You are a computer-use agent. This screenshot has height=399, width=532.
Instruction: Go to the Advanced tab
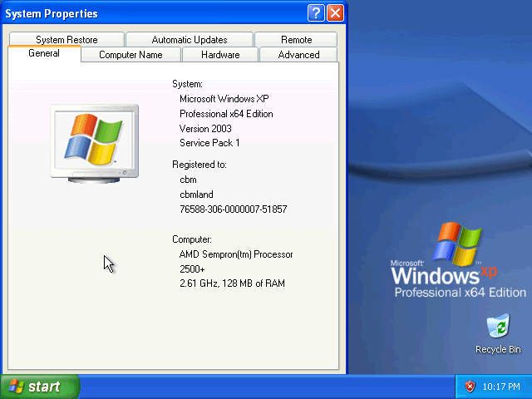tap(298, 55)
